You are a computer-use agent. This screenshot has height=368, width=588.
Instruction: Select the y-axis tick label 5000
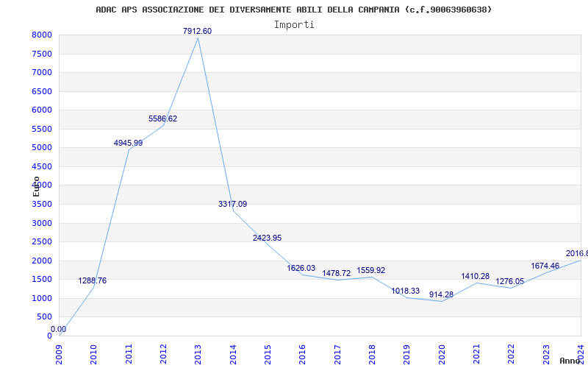(x=42, y=148)
